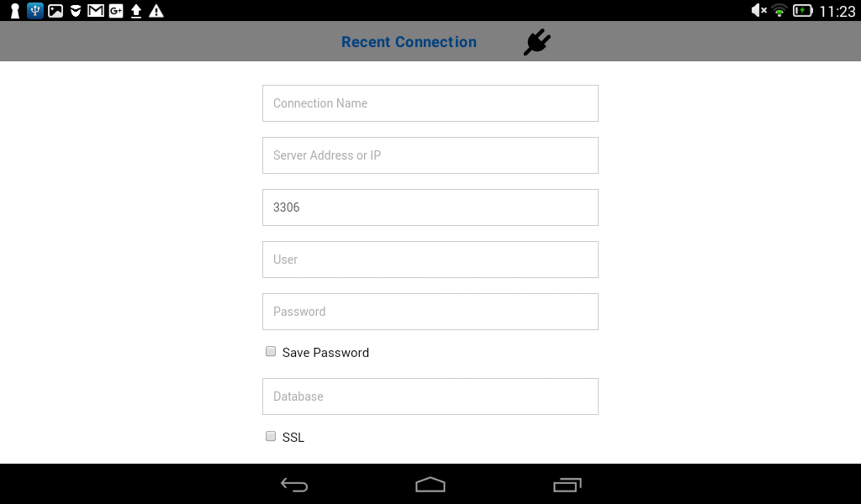Enable the Save Password checkbox

[271, 351]
